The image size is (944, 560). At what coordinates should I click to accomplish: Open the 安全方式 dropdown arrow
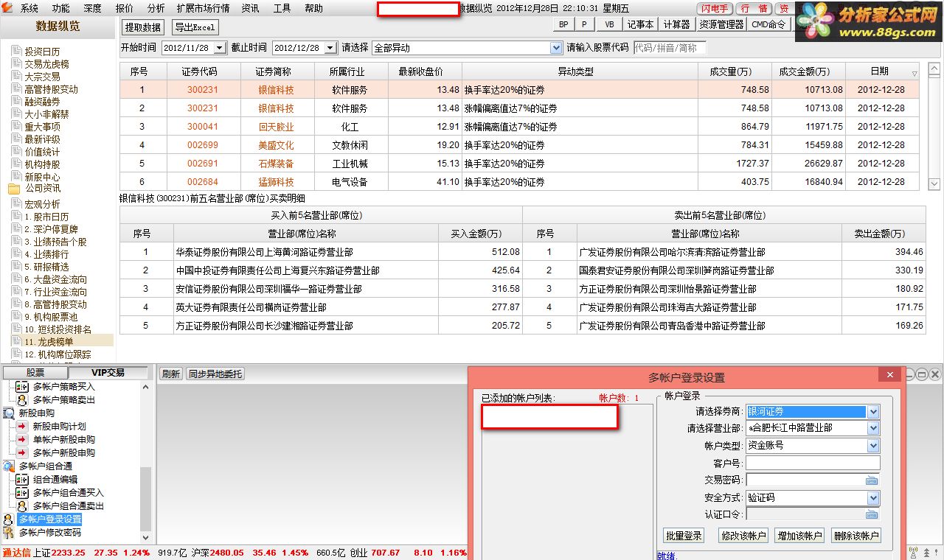[x=873, y=498]
